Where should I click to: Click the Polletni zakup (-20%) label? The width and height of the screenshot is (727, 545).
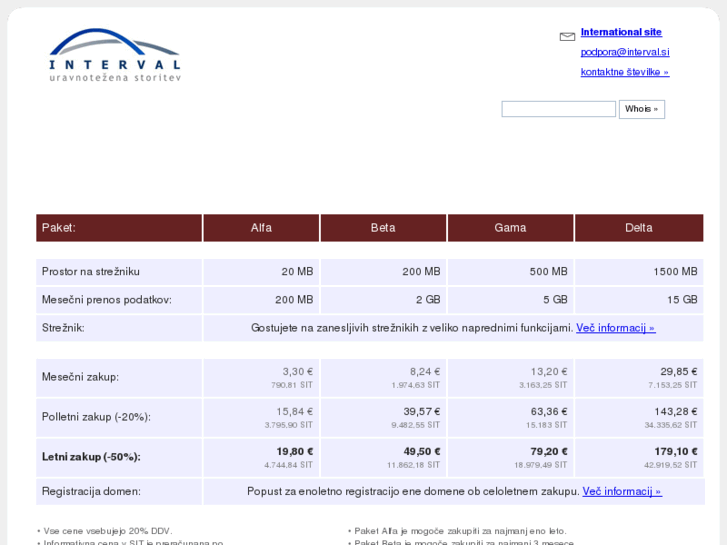(96, 417)
